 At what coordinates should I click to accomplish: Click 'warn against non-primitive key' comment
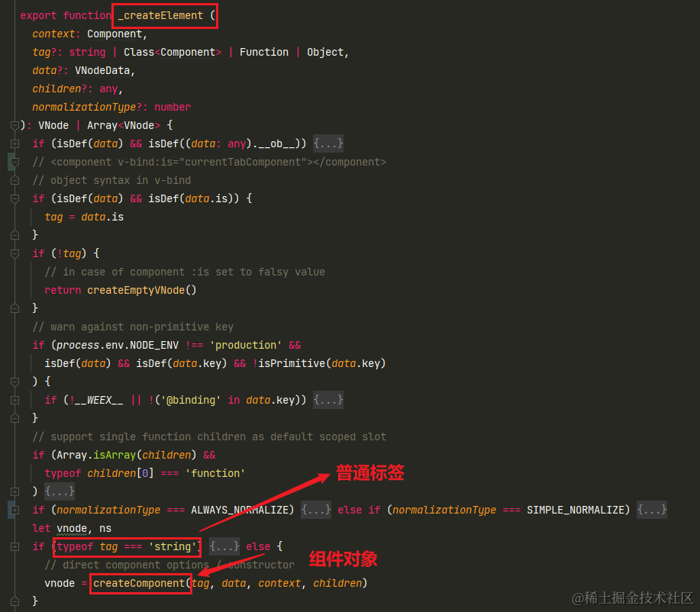[x=133, y=327]
